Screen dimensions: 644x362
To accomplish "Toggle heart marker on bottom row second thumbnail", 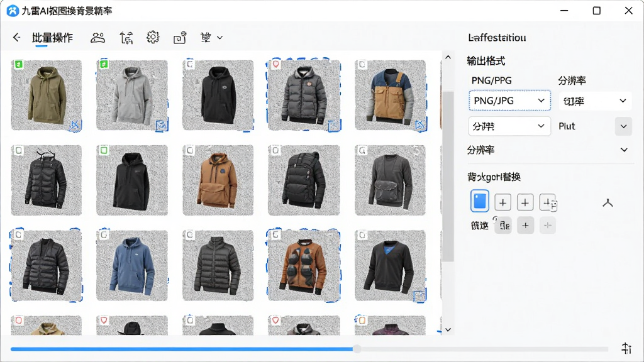I will pyautogui.click(x=104, y=320).
